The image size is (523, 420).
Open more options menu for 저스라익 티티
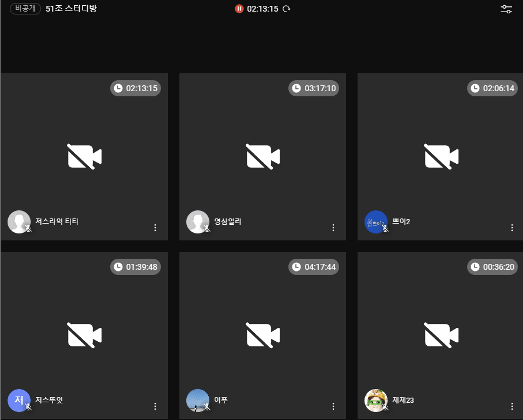[x=155, y=228]
